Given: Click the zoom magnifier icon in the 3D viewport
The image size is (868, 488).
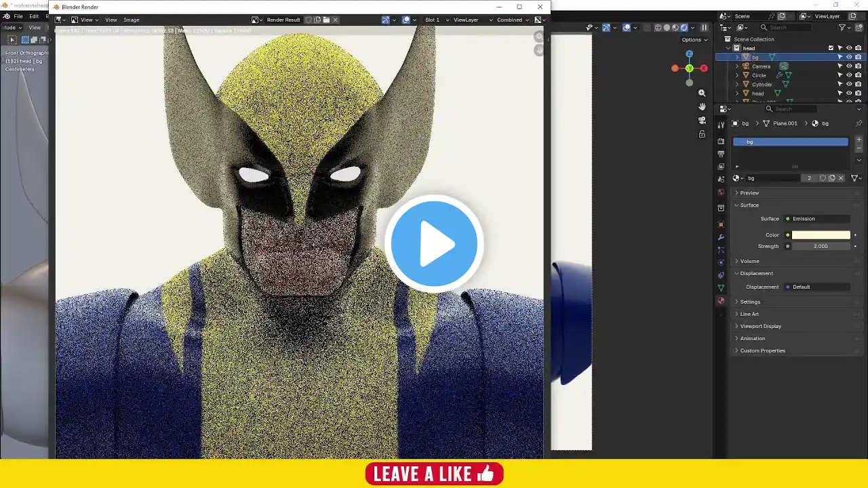Looking at the screenshot, I should point(702,93).
